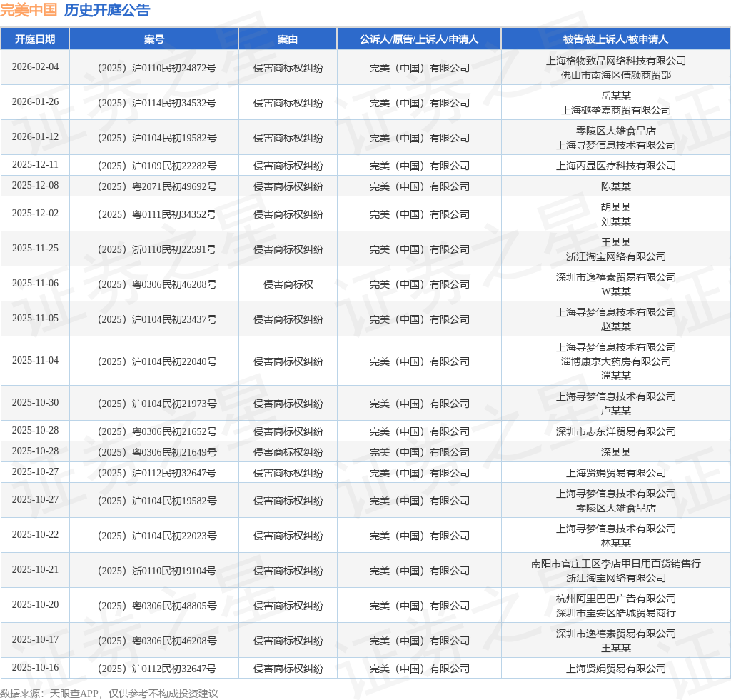The image size is (731, 700).
Task: Select date cell '2025-11-06'
Action: [x=35, y=283]
